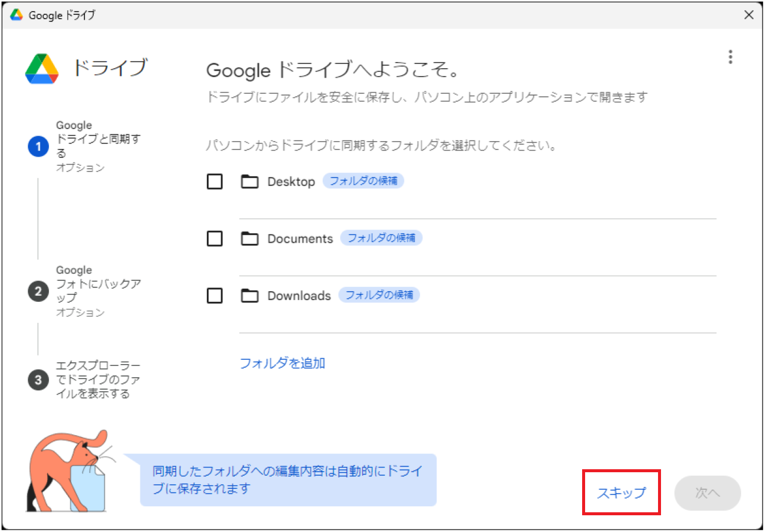
Task: Open step Google ドライブと同期する
Action: pyautogui.click(x=99, y=146)
